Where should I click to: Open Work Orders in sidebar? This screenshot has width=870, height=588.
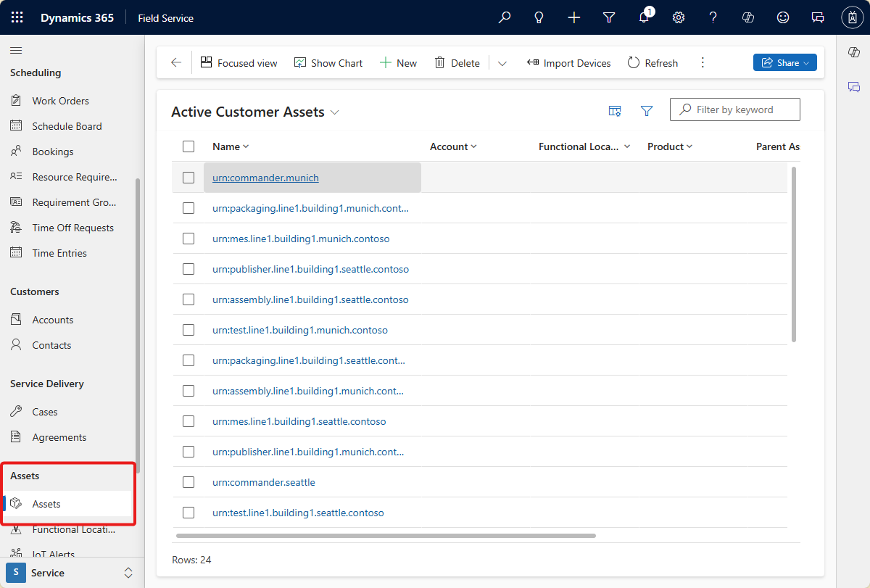[60, 101]
